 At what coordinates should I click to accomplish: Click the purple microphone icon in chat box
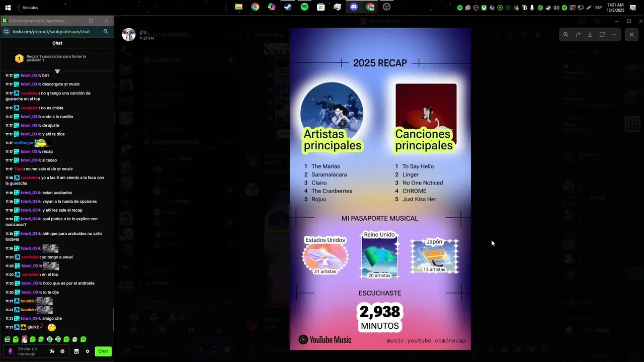(10, 351)
